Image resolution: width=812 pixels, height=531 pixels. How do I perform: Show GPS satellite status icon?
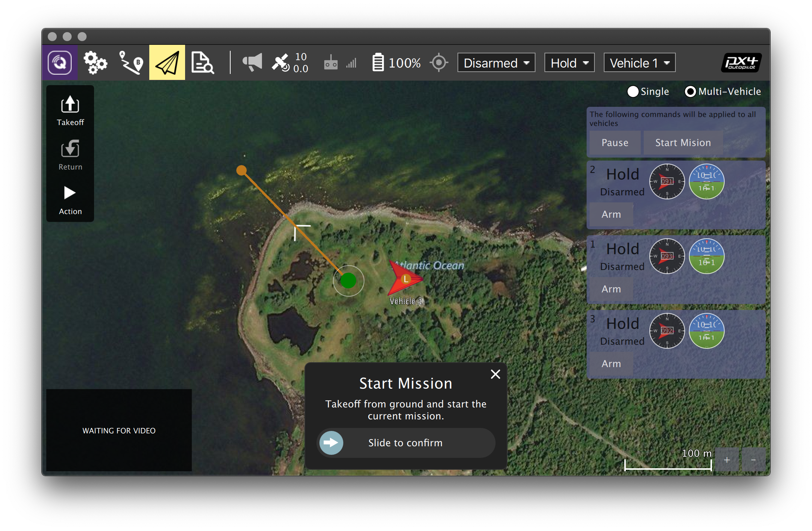pos(281,63)
